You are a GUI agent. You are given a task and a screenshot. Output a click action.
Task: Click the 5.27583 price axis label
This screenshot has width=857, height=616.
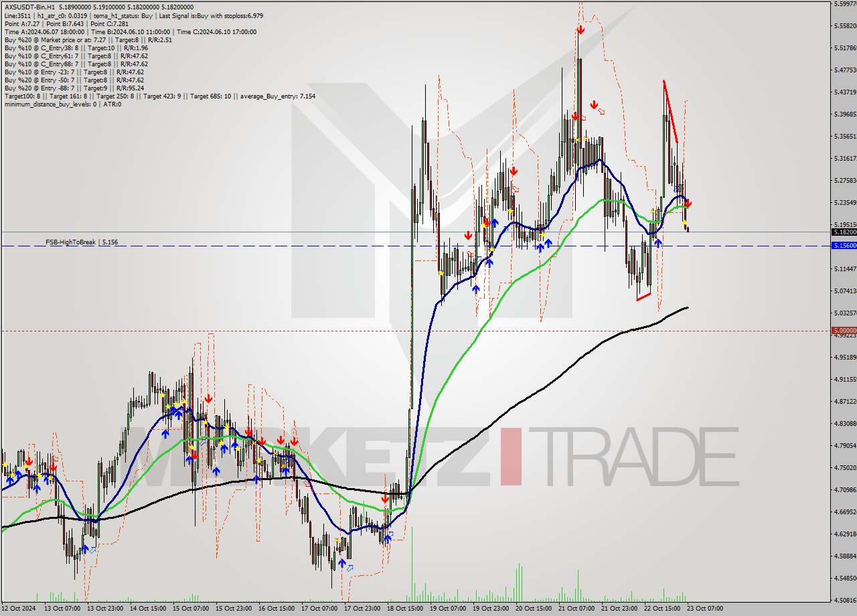click(845, 180)
